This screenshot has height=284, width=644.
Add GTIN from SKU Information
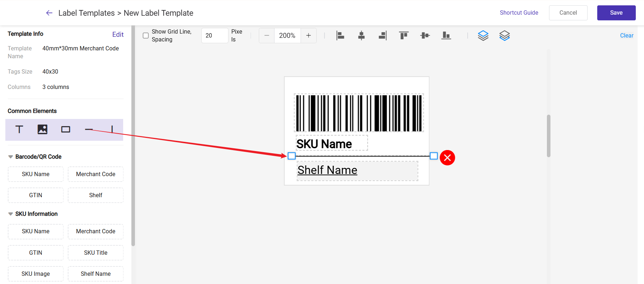pos(36,253)
